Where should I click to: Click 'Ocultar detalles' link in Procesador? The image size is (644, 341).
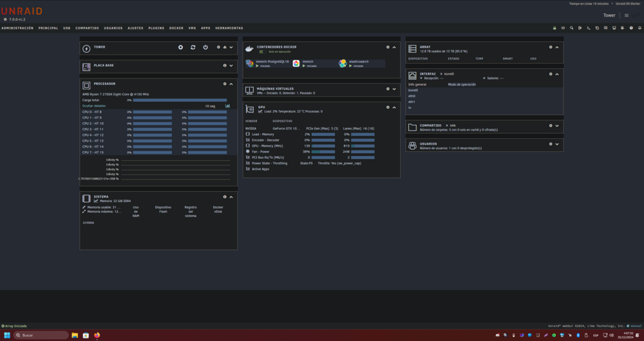94,106
